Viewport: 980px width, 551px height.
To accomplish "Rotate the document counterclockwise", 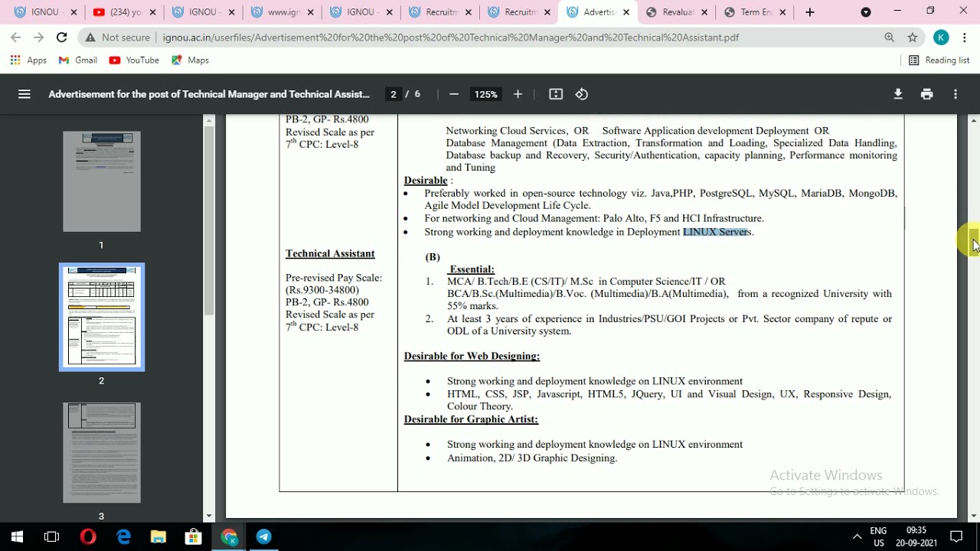I will tap(582, 94).
